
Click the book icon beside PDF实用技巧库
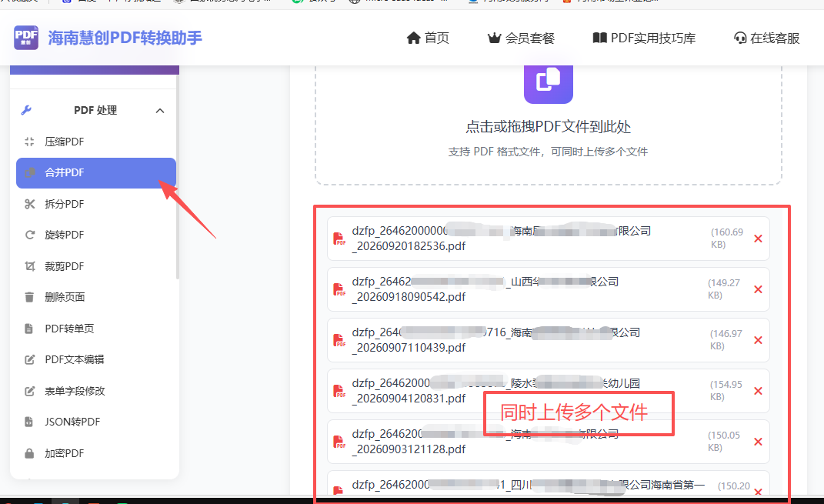point(599,38)
